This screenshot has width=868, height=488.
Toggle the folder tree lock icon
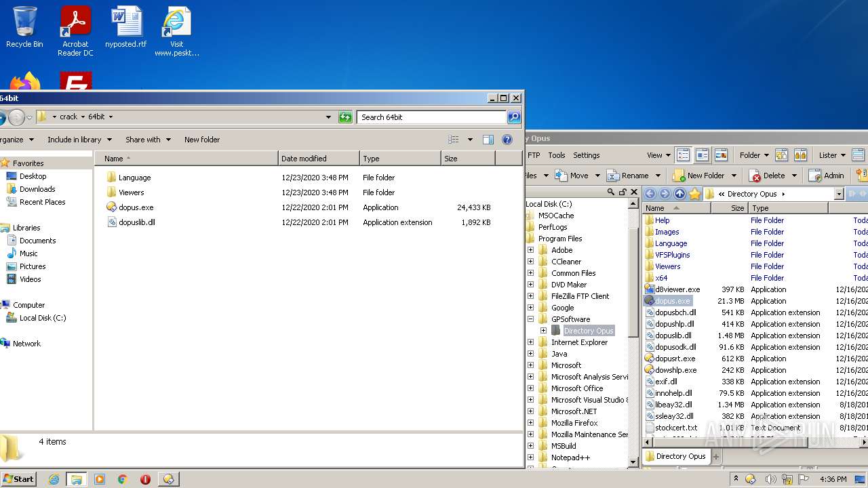pyautogui.click(x=622, y=192)
